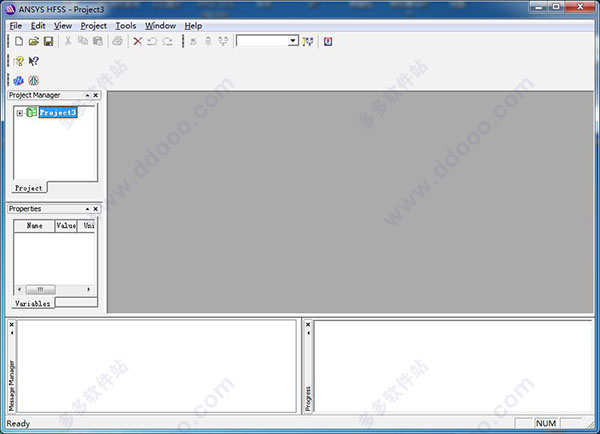Viewport: 600px width, 434px height.
Task: Close the Project Manager panel with X
Action: coord(96,95)
